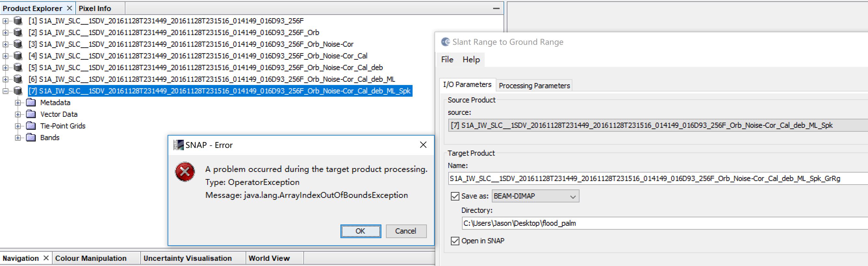Viewport: 868px width, 266px height.
Task: Expand product [6] deb_ML tree node
Action: [6, 79]
